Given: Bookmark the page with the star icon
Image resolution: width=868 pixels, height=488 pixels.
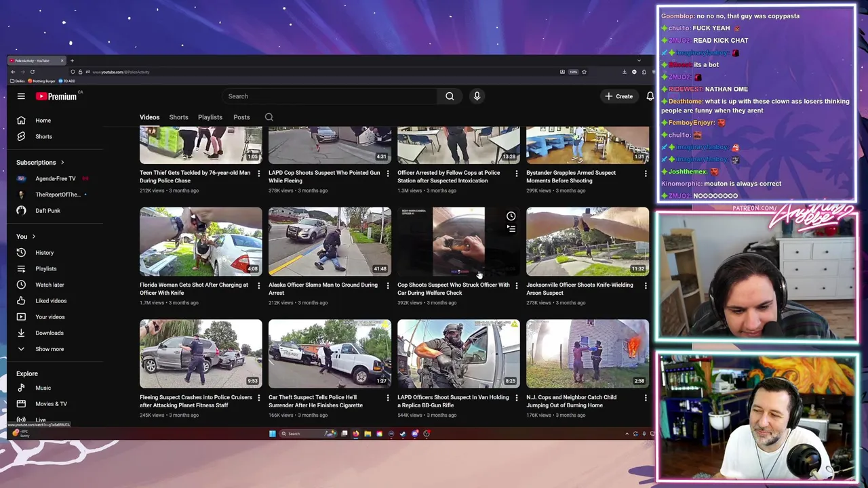Looking at the screenshot, I should pos(584,72).
